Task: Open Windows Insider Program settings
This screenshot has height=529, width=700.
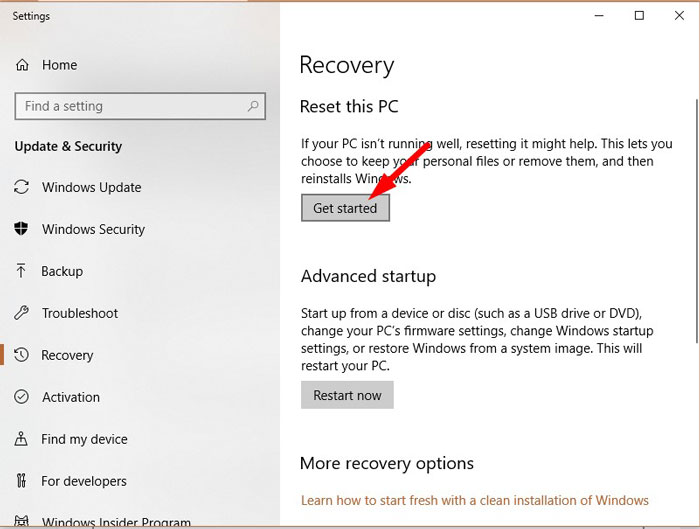Action: click(x=116, y=521)
